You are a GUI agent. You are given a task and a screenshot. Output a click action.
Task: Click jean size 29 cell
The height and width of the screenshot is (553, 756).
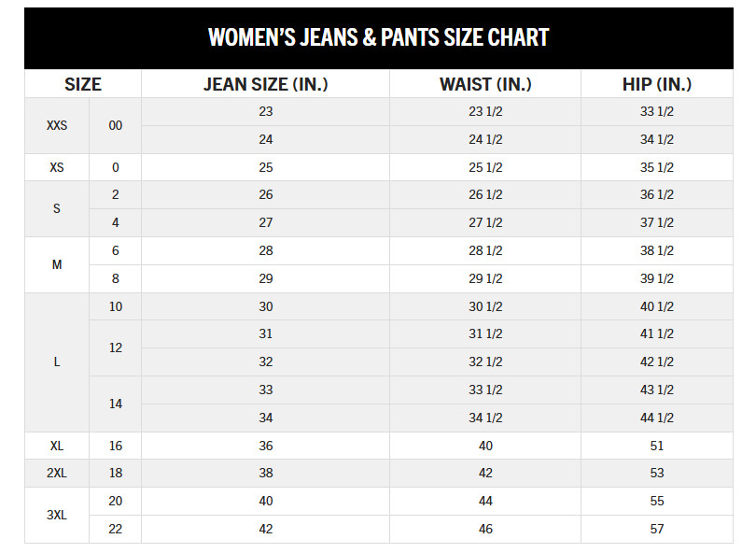(x=266, y=279)
